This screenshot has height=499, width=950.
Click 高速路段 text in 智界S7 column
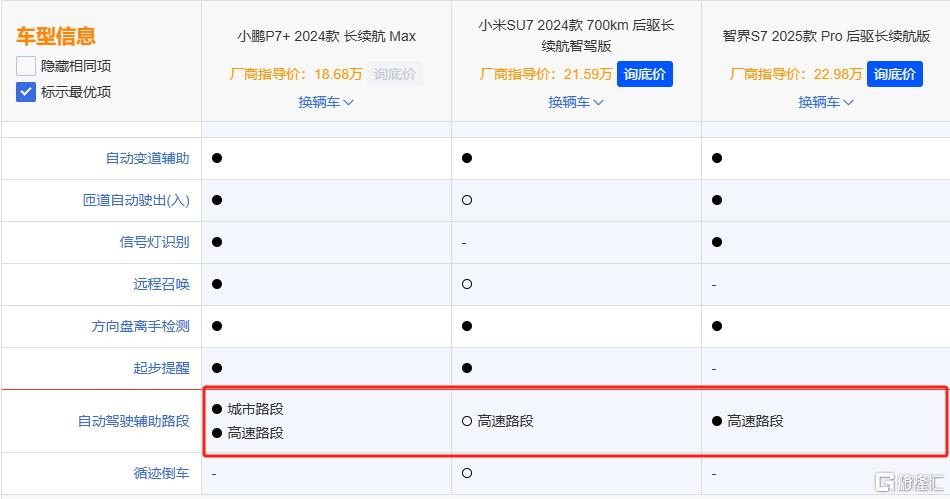[x=755, y=421]
